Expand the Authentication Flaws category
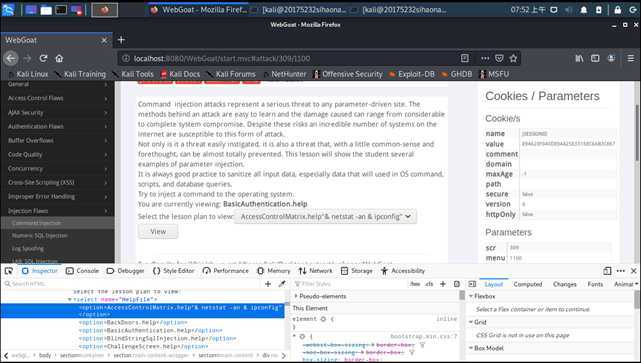 [x=57, y=126]
